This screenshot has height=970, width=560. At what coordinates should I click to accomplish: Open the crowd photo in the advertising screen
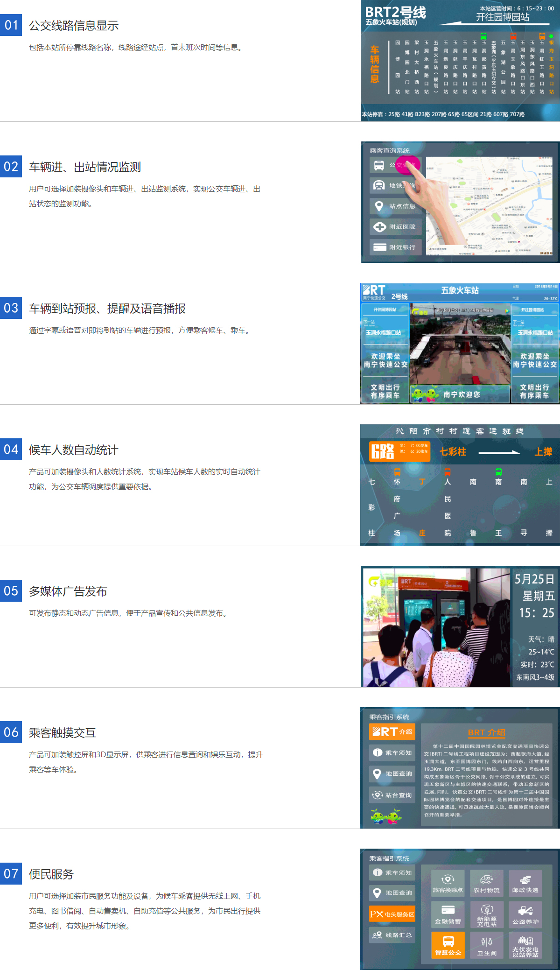point(435,627)
